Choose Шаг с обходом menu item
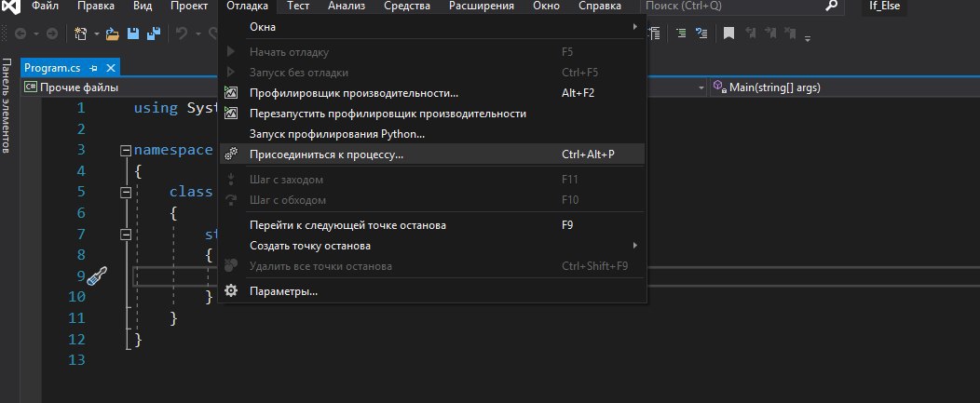Image resolution: width=980 pixels, height=403 pixels. pyautogui.click(x=432, y=200)
